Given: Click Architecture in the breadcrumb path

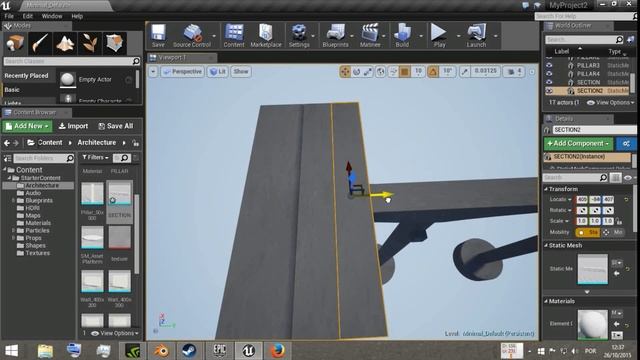Looking at the screenshot, I should coord(97,142).
